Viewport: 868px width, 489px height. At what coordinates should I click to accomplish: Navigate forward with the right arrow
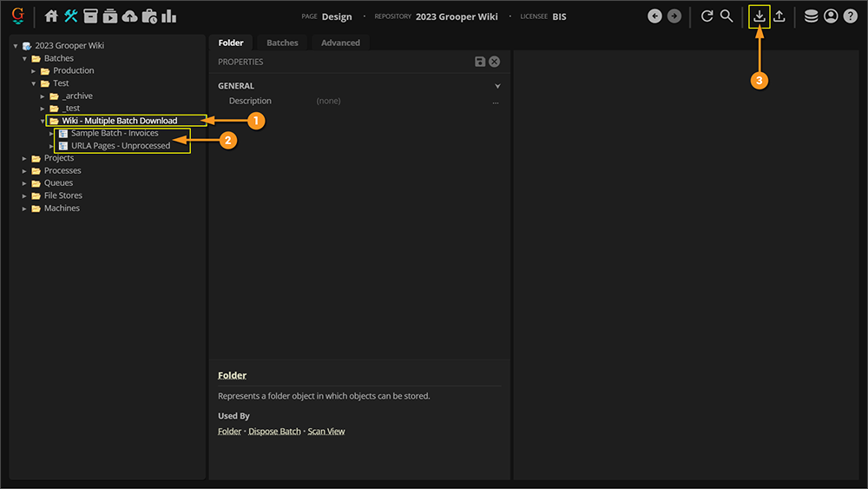coord(674,16)
